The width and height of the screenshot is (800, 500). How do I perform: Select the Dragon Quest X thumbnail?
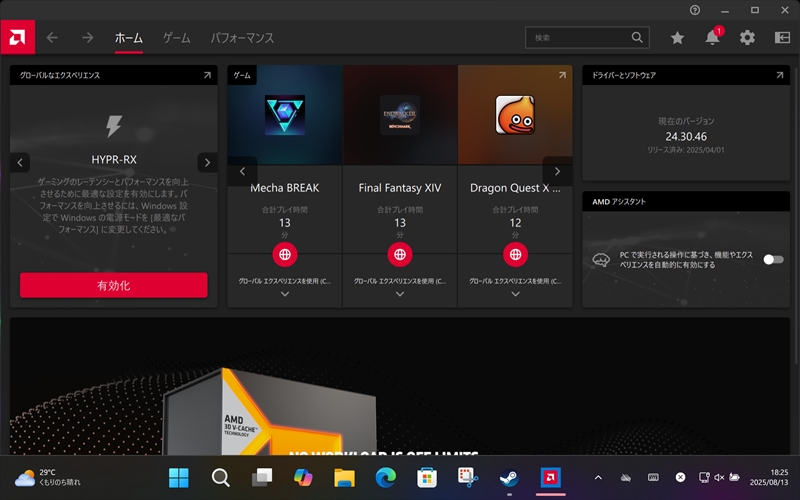[515, 115]
